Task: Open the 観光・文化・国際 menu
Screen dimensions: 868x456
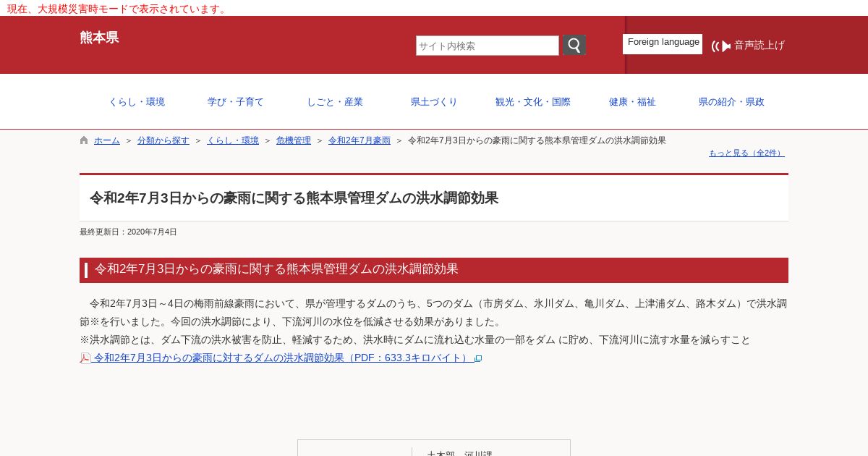Action: pyautogui.click(x=533, y=102)
